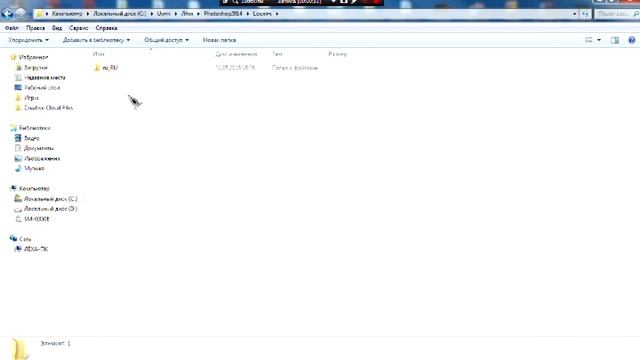Click Photoshop2014 in the address bar path
Viewport: 640px width, 360px height.
223,13
